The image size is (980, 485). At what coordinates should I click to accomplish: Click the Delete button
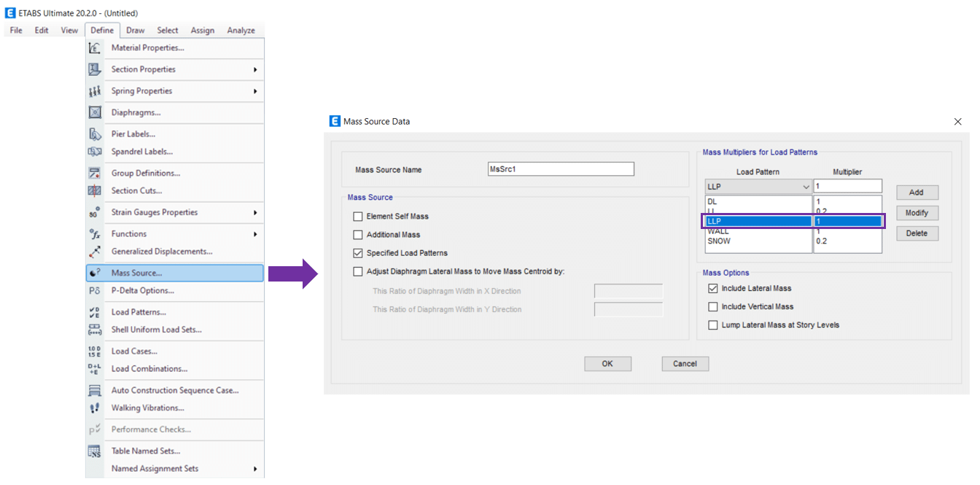[x=917, y=233]
